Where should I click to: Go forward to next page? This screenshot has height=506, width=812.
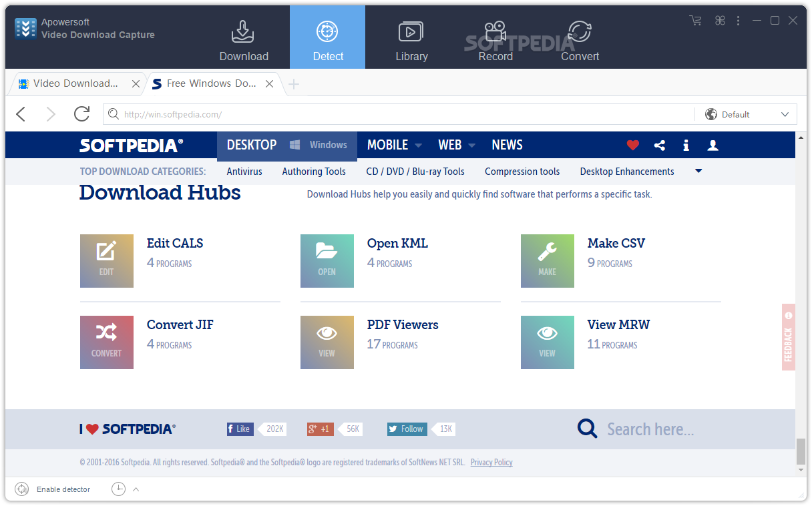[51, 114]
